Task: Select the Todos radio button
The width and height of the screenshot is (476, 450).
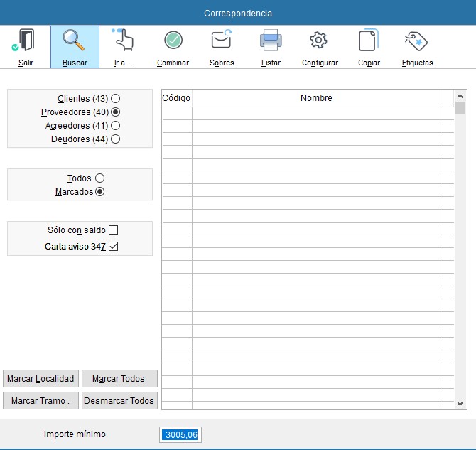Action: pos(99,178)
